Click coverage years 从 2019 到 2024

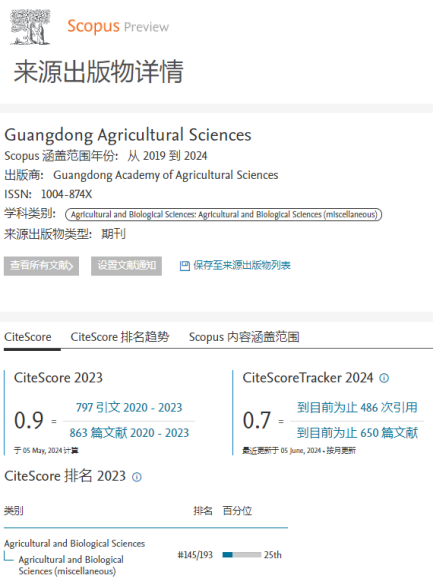tap(167, 156)
